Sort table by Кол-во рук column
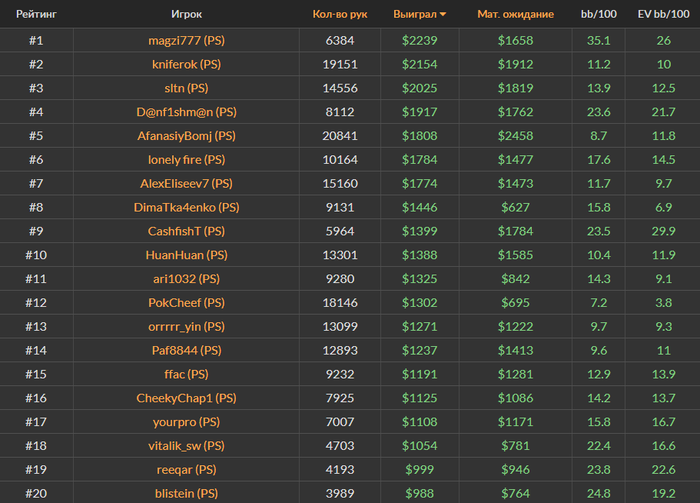The height and width of the screenshot is (503, 700). pos(340,14)
